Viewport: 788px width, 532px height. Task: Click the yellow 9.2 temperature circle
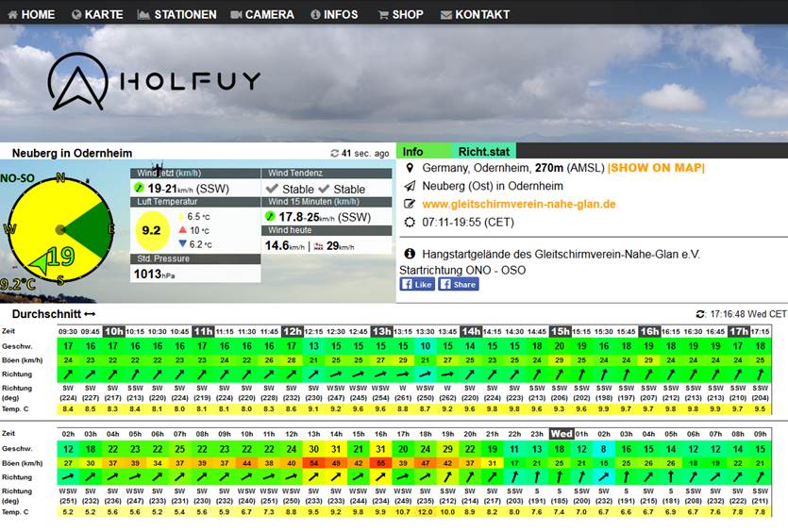tap(151, 230)
